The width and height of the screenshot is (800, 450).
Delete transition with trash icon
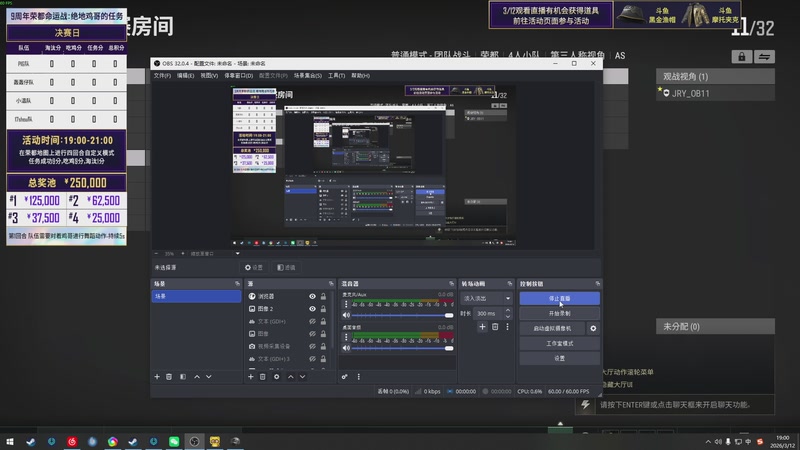pyautogui.click(x=495, y=327)
